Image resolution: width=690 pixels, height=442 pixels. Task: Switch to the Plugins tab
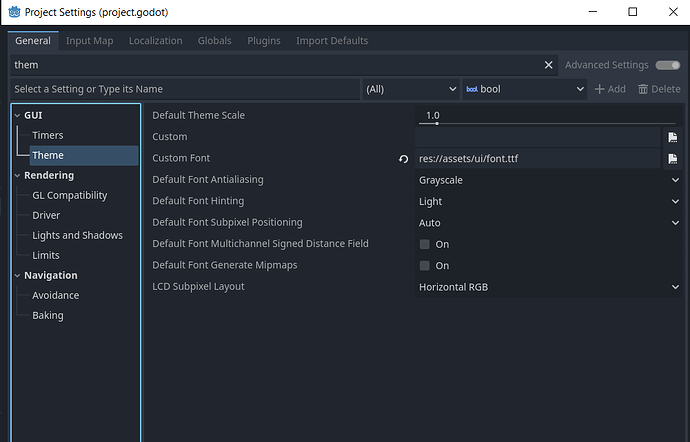point(264,41)
